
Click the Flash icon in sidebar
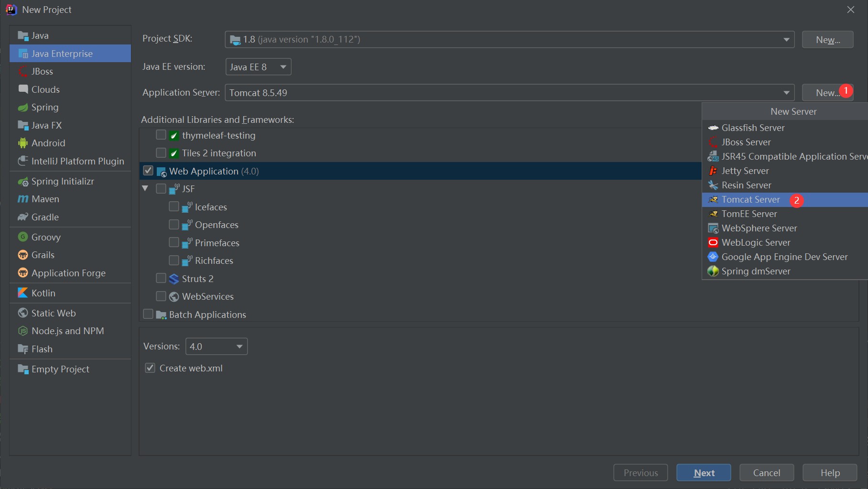tap(23, 349)
